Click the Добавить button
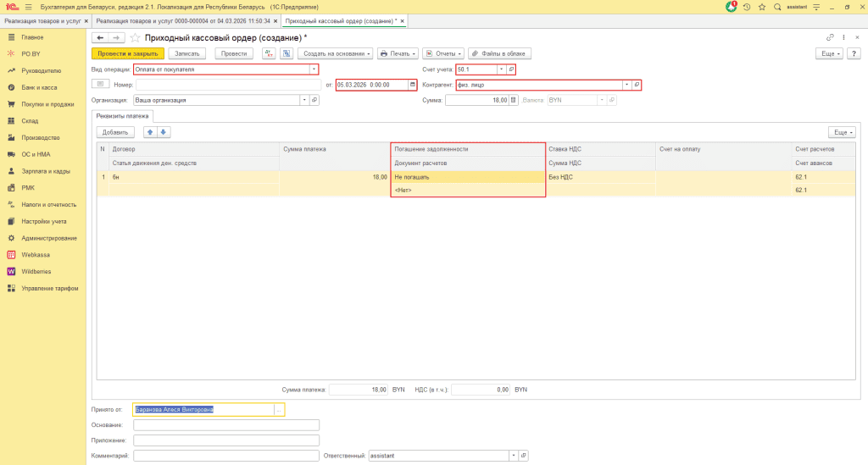This screenshot has height=465, width=868. 115,132
